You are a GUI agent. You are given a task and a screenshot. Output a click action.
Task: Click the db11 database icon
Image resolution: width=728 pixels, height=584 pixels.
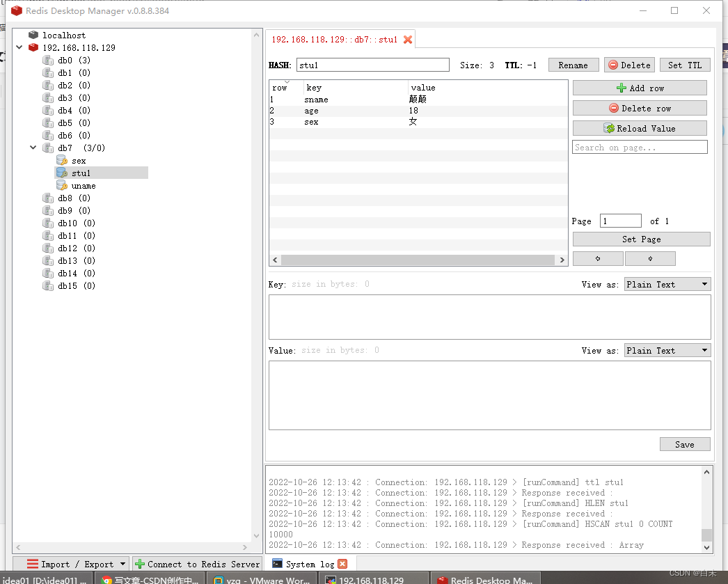[48, 235]
